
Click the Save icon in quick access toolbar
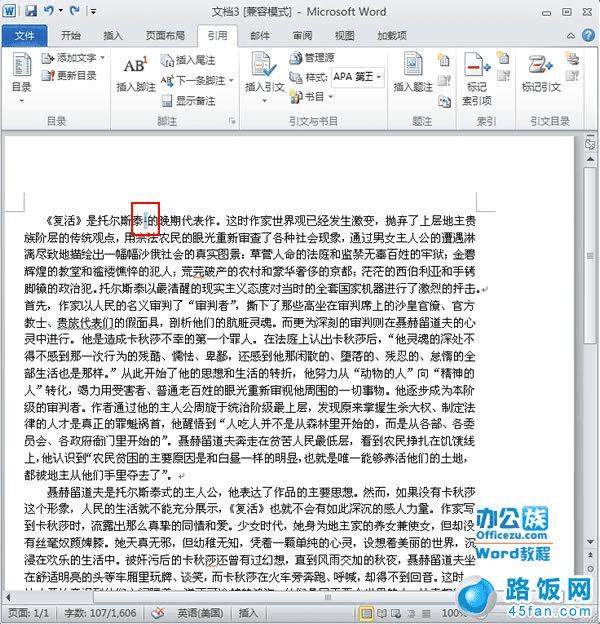click(31, 11)
